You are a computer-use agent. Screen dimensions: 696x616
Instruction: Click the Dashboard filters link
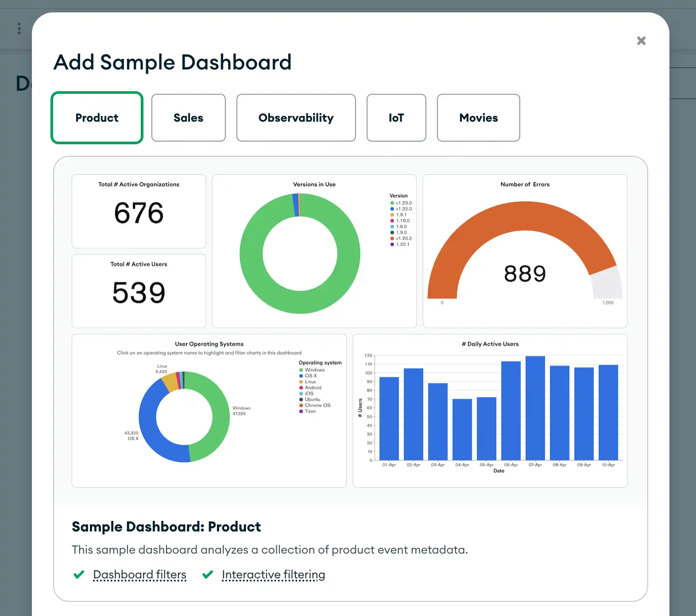139,574
